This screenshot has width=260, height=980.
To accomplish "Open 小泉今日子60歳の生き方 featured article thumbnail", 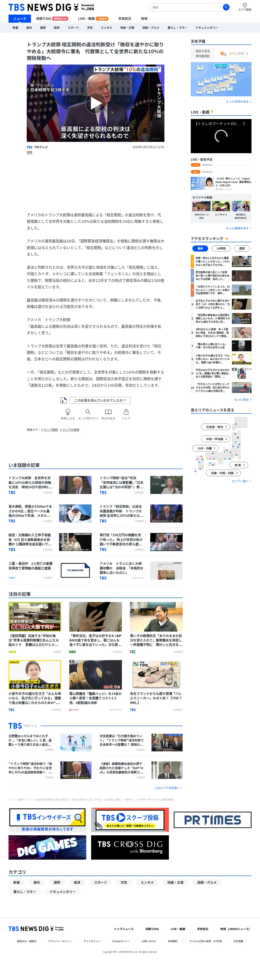I will (35, 675).
